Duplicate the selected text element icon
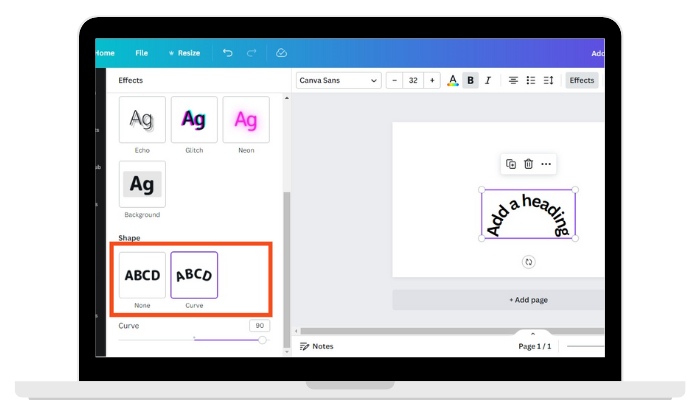 511,164
